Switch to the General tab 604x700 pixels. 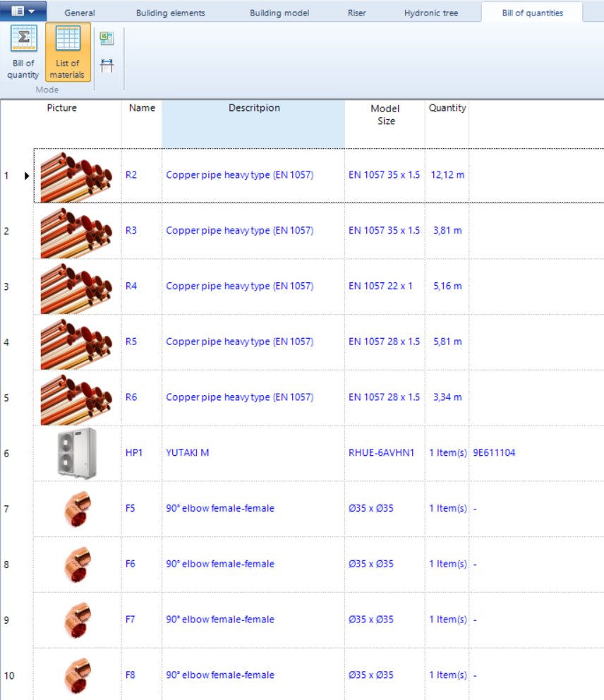pyautogui.click(x=79, y=12)
